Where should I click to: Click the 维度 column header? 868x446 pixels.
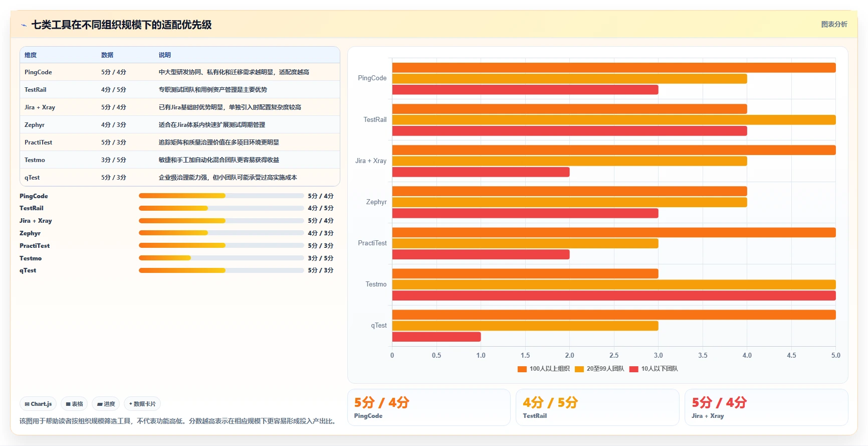point(31,55)
